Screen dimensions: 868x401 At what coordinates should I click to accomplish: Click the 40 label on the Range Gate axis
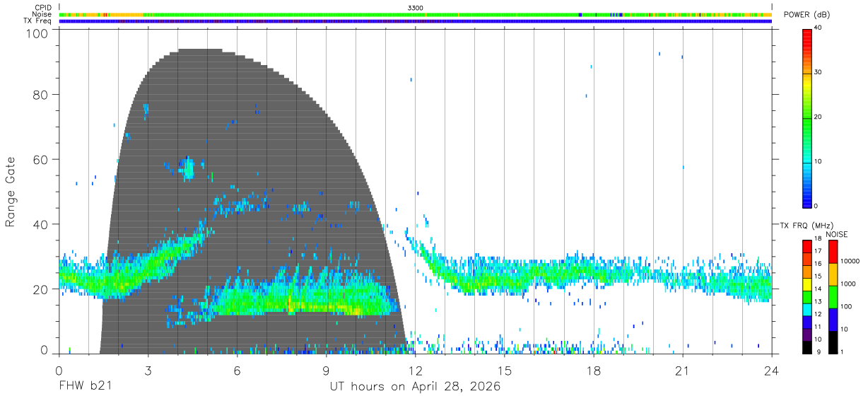click(40, 223)
